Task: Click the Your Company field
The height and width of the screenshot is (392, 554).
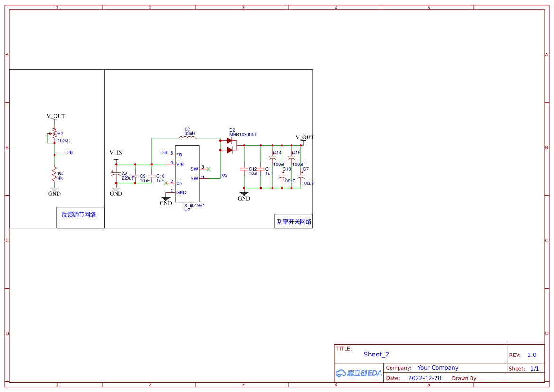Action: tap(437, 368)
